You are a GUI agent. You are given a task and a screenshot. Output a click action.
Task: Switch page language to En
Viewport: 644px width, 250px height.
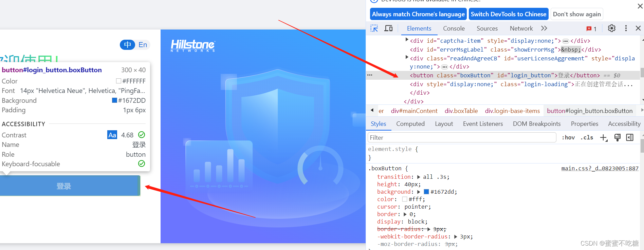143,45
